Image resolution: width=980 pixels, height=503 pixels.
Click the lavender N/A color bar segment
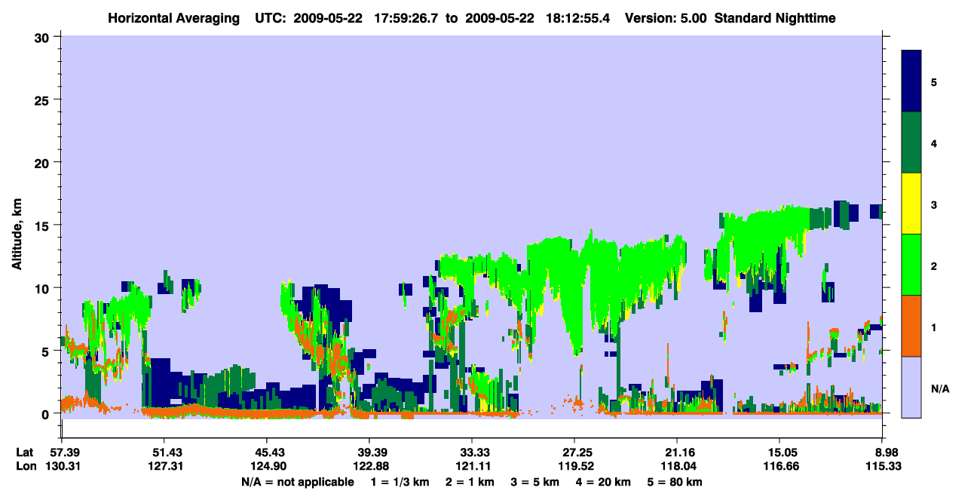pyautogui.click(x=911, y=386)
